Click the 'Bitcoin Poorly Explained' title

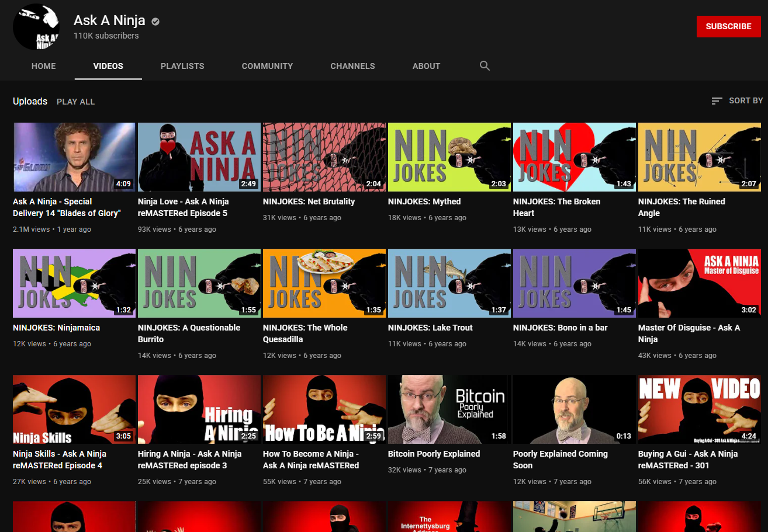point(434,454)
